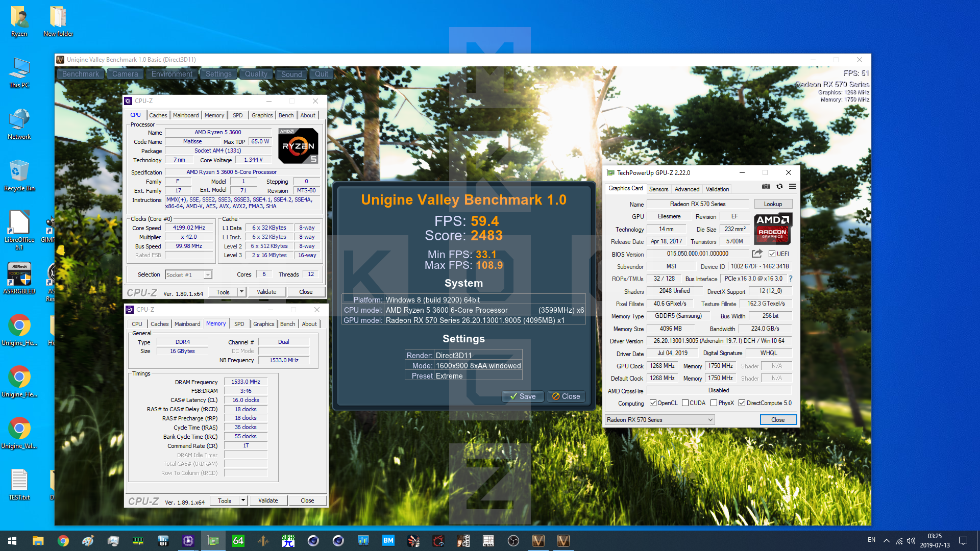Switch to the Mainboard tab in upper CPU-Z window
Image resolution: width=980 pixels, height=551 pixels.
186,115
